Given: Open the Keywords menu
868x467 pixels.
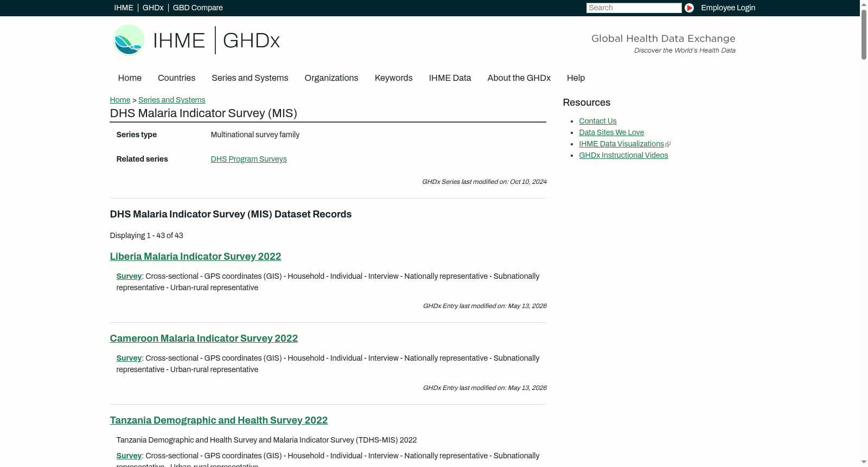Looking at the screenshot, I should [x=394, y=78].
